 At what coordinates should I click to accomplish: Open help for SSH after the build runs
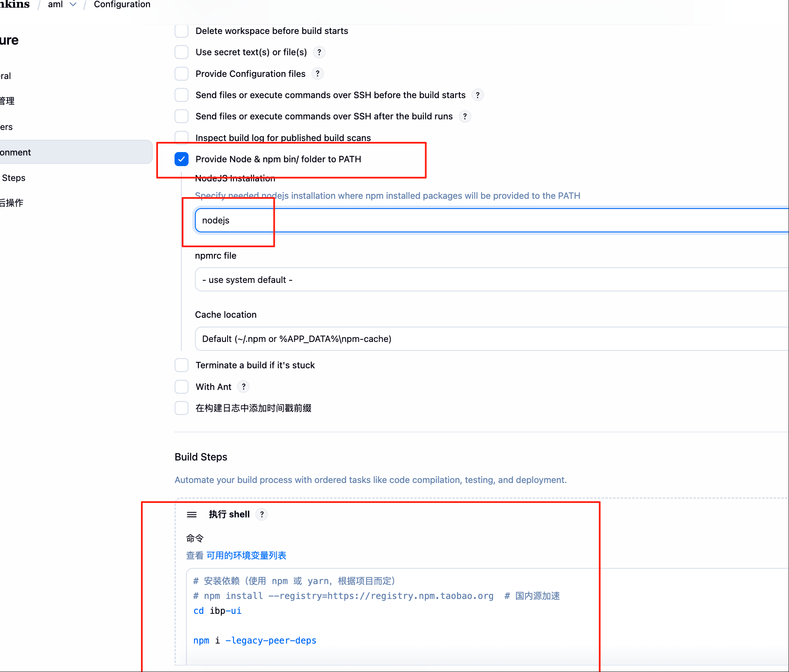(x=465, y=116)
